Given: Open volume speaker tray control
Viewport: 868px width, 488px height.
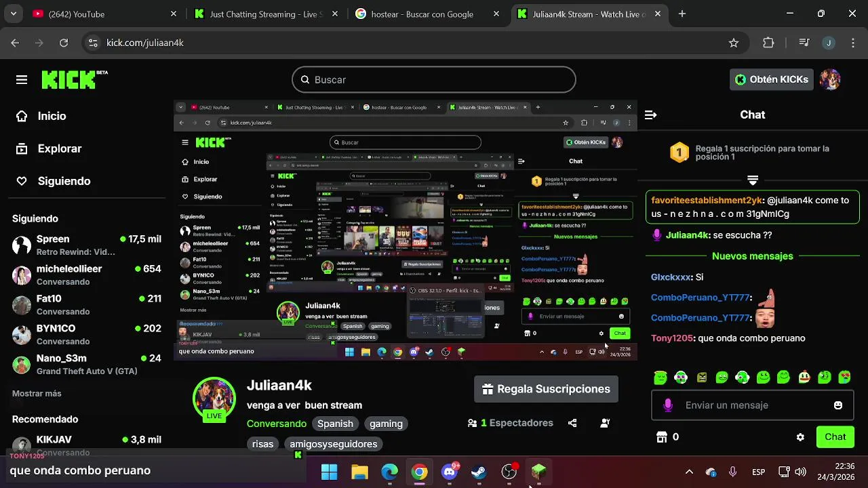Looking at the screenshot, I should [x=800, y=472].
